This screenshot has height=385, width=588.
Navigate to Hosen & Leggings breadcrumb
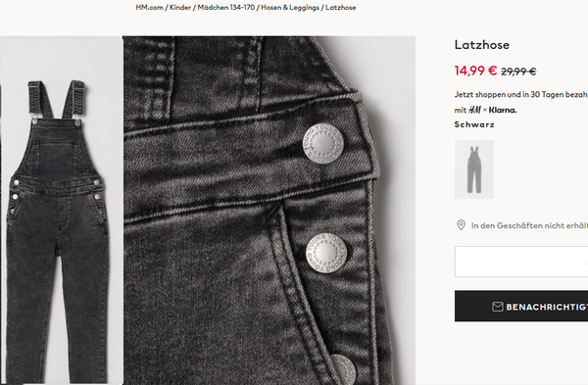[290, 8]
